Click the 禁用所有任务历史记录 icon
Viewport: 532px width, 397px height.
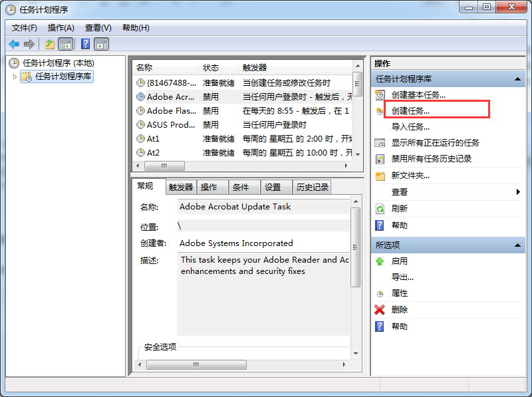(380, 159)
